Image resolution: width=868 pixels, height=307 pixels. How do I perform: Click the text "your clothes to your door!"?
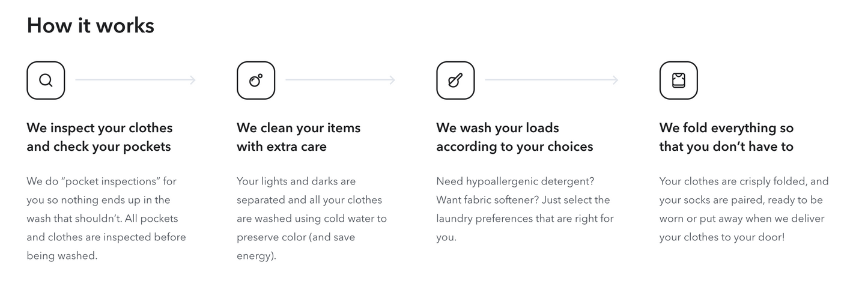[721, 237]
